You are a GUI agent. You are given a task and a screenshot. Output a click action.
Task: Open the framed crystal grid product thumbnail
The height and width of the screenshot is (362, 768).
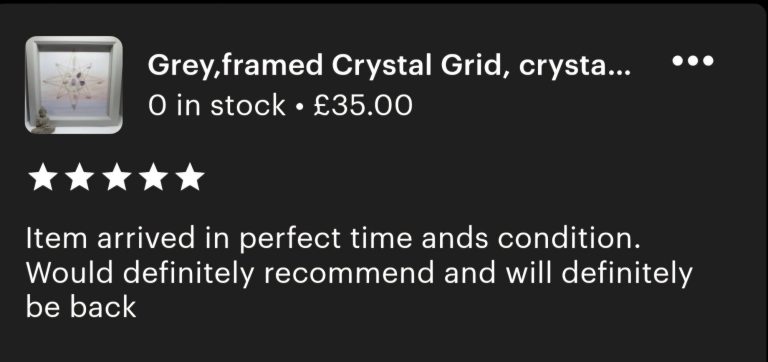coord(74,85)
